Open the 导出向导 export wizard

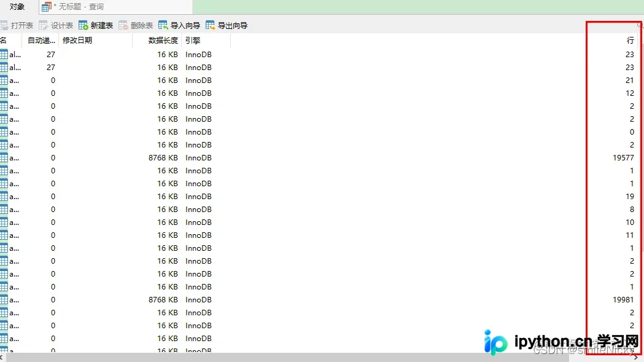[227, 25]
